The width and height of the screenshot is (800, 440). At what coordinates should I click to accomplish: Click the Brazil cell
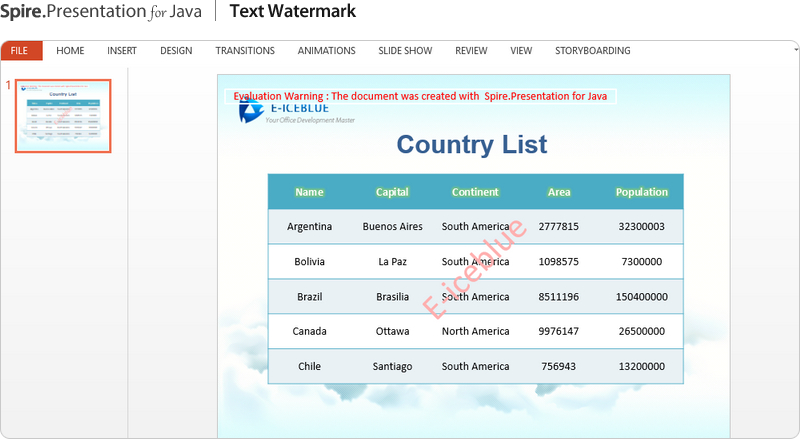(x=309, y=297)
